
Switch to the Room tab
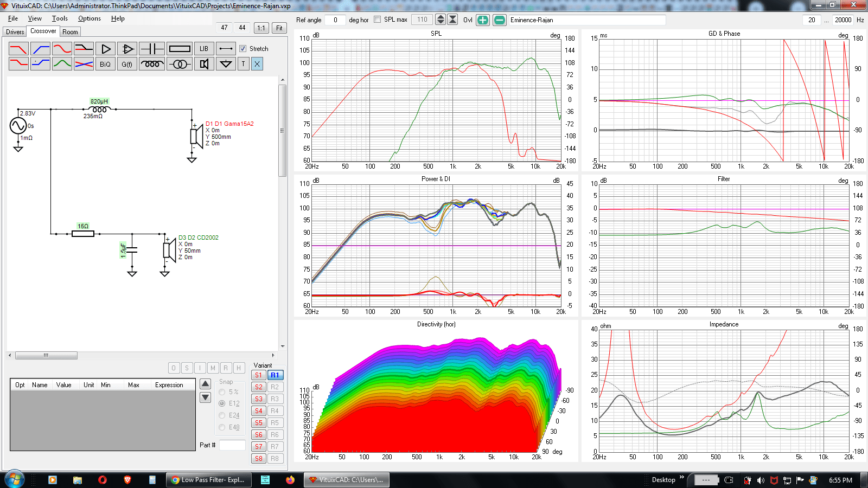(71, 32)
